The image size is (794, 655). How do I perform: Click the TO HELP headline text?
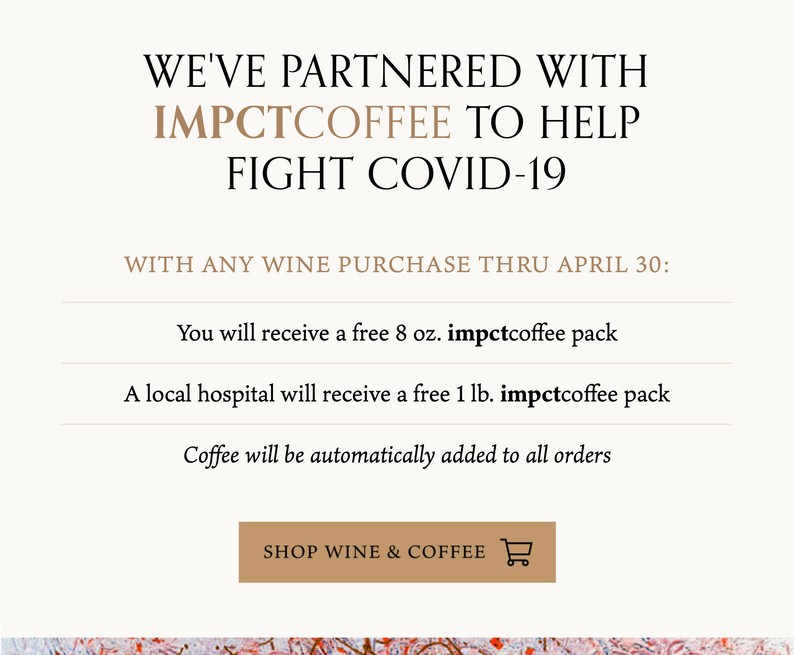click(x=553, y=122)
